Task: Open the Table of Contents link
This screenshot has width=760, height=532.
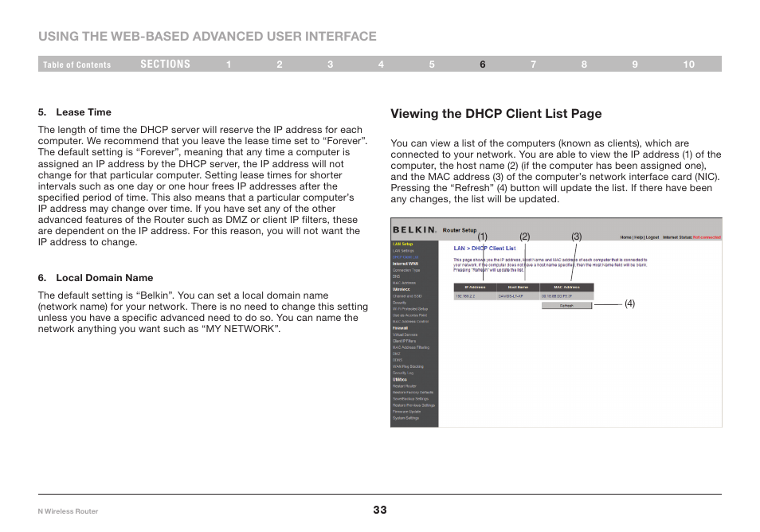Action: pyautogui.click(x=76, y=65)
